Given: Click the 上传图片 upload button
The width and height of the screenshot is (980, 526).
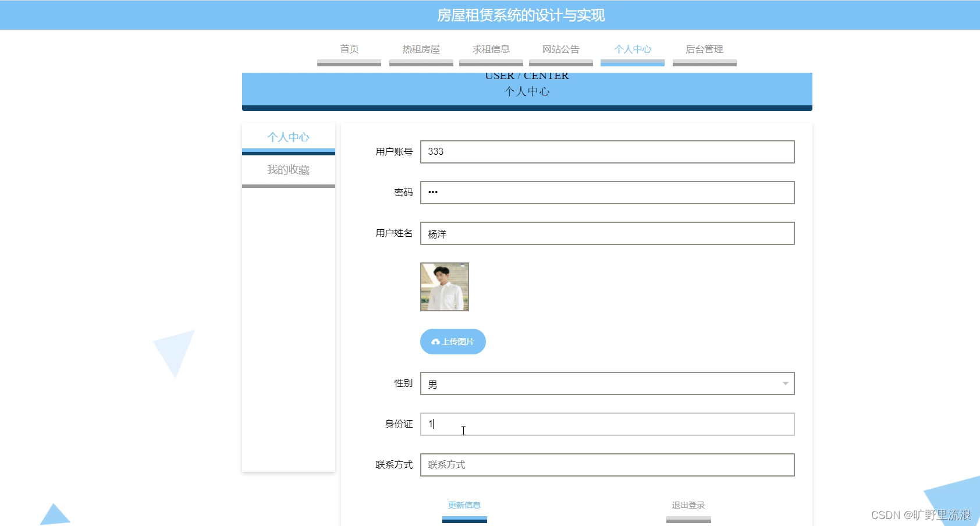Looking at the screenshot, I should pos(453,342).
